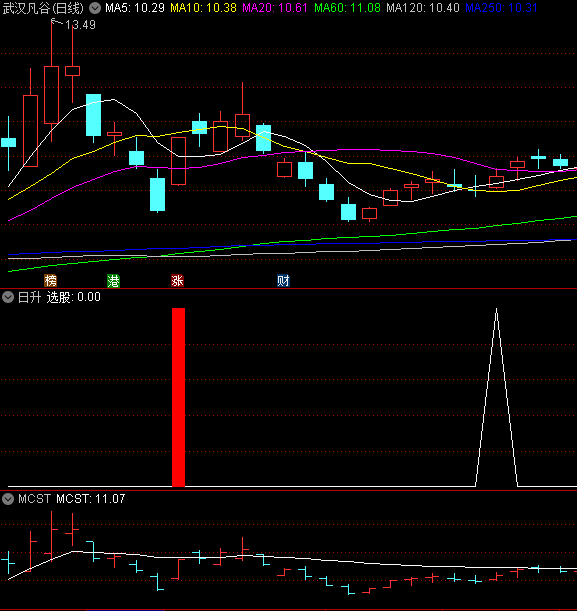Select the tallest red candlestick near 13.49

coord(51,95)
